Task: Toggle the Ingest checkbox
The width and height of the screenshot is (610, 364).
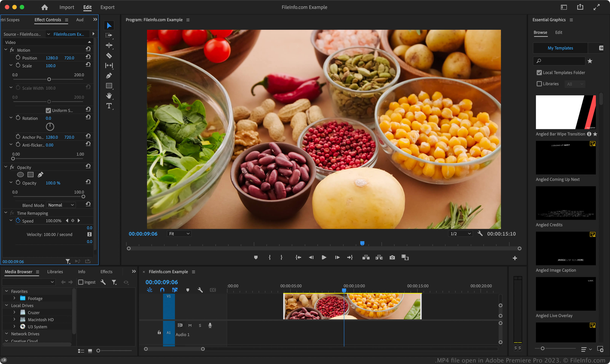Action: (x=81, y=282)
